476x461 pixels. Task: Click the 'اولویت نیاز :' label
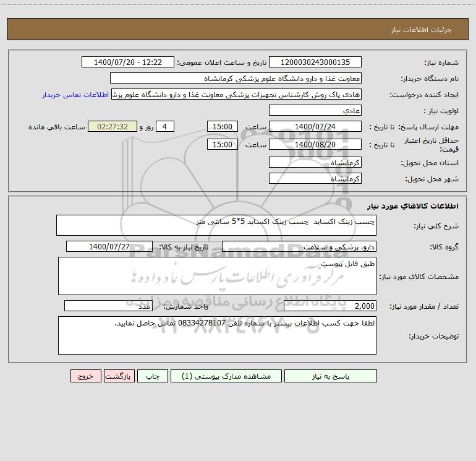point(441,111)
